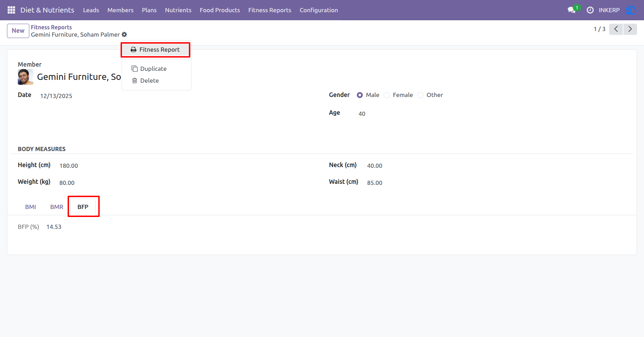Screen dimensions: 644x337
Task: Click the New button
Action: 18,31
